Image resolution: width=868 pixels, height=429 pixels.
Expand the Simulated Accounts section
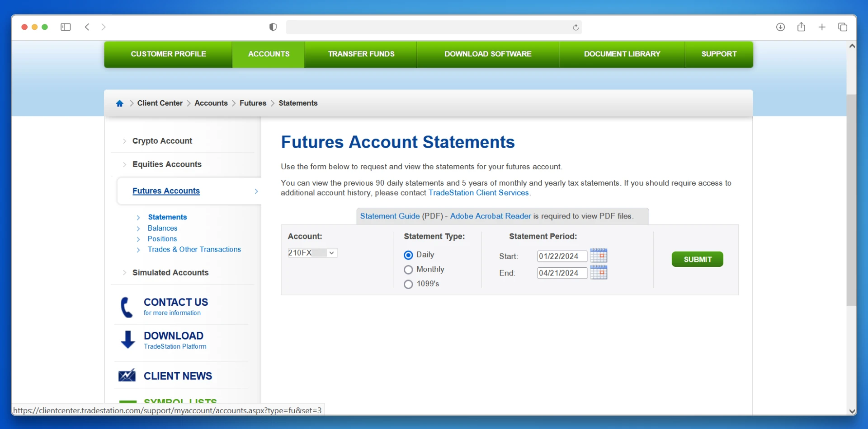(170, 273)
